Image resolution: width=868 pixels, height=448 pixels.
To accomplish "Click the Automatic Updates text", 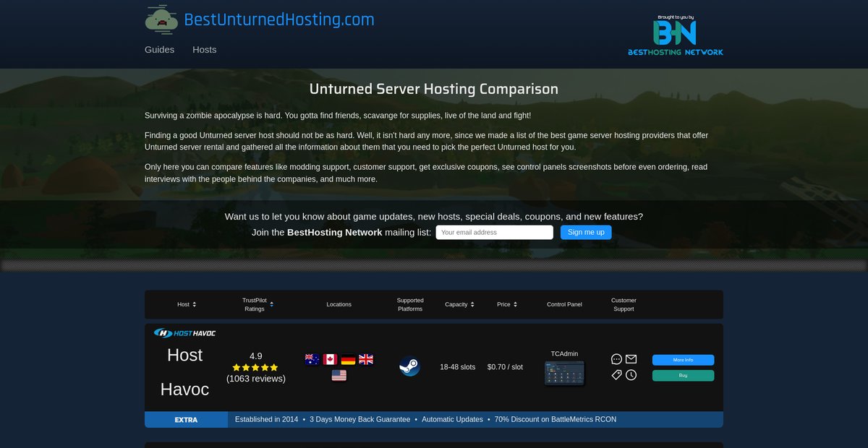I will tap(452, 420).
